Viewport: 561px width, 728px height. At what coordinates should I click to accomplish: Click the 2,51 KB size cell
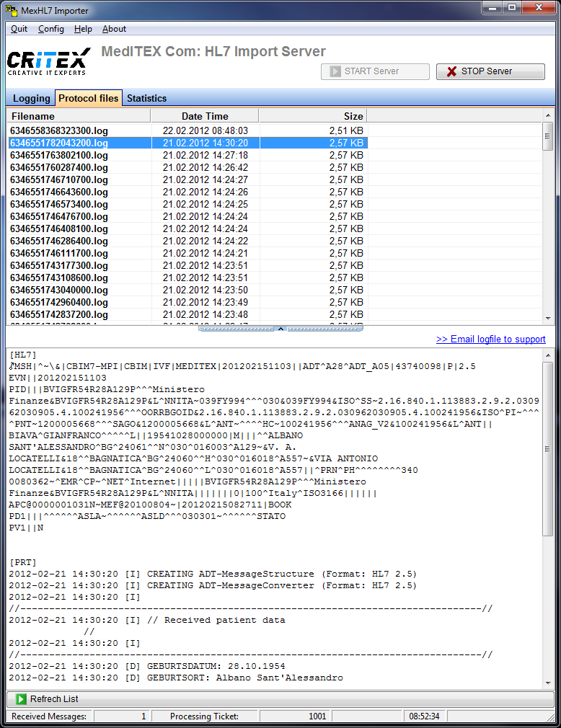tap(346, 131)
